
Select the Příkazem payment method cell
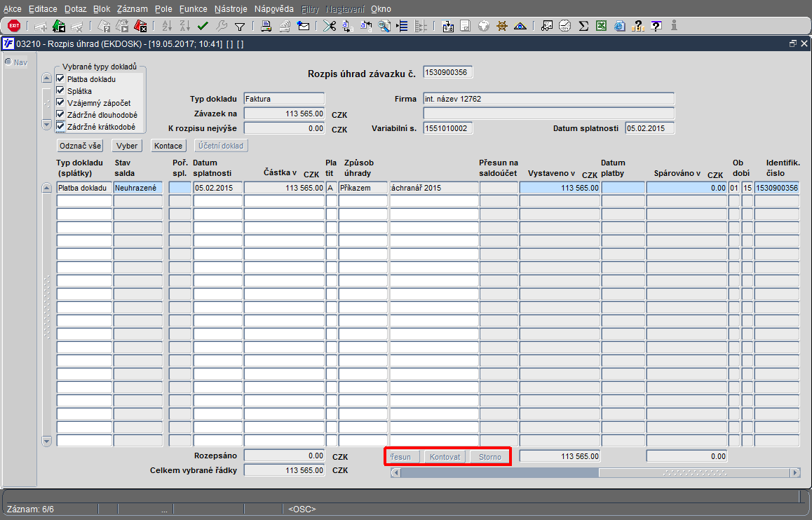point(363,188)
